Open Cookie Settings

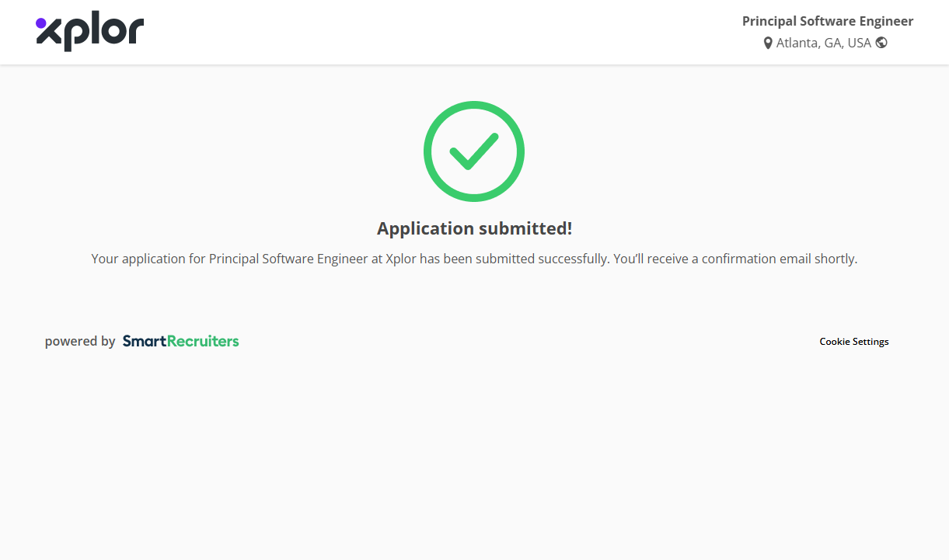coord(853,342)
